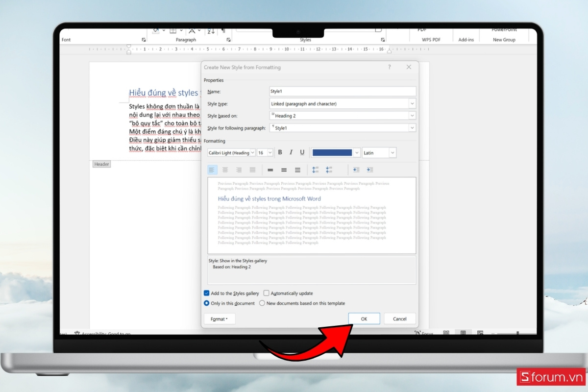Screen dimensions: 588x392
Task: Click the New Group ribbon label
Action: pyautogui.click(x=504, y=40)
